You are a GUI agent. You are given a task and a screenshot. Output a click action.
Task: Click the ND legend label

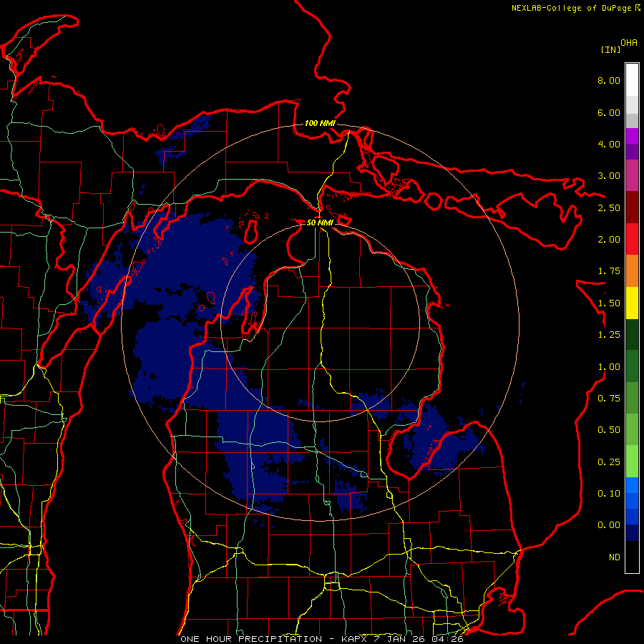click(x=615, y=557)
